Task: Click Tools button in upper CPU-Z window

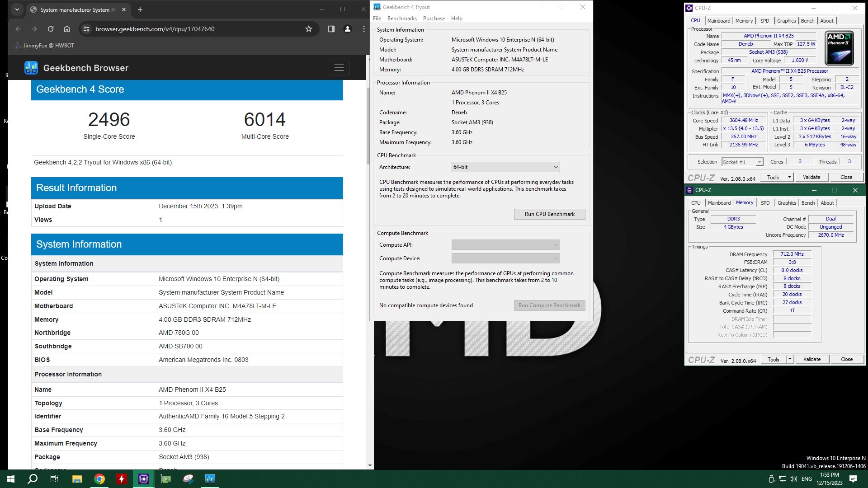Action: click(773, 177)
